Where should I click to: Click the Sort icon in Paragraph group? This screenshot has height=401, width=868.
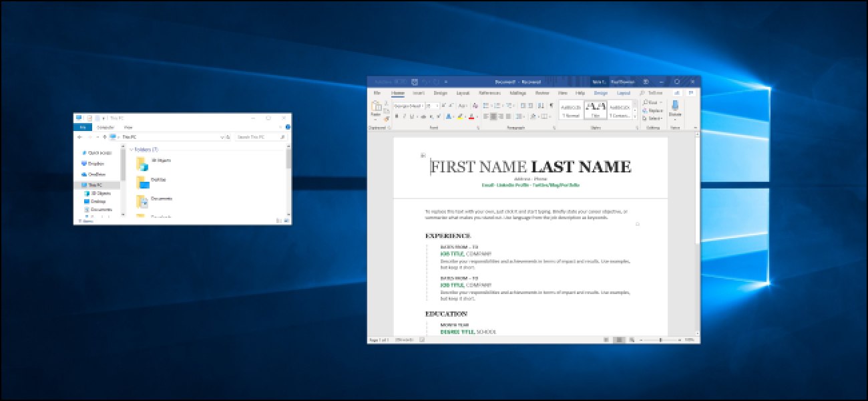540,106
